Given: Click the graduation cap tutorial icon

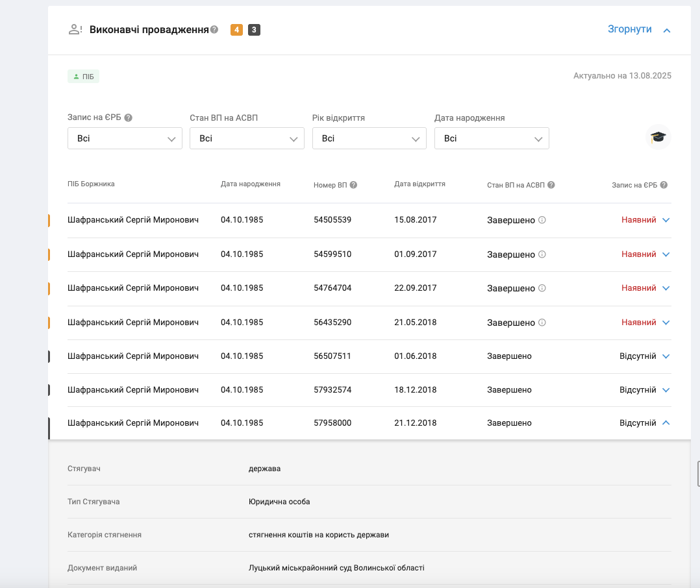Looking at the screenshot, I should 658,138.
